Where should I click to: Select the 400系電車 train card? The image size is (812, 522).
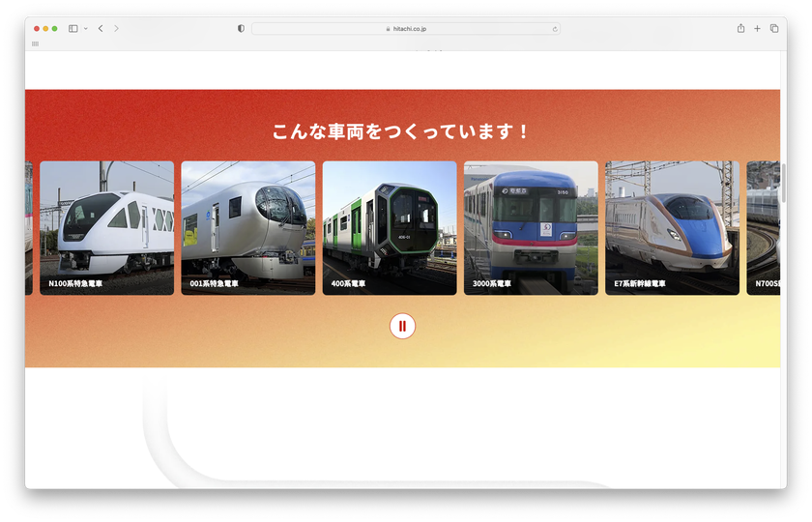click(x=390, y=228)
